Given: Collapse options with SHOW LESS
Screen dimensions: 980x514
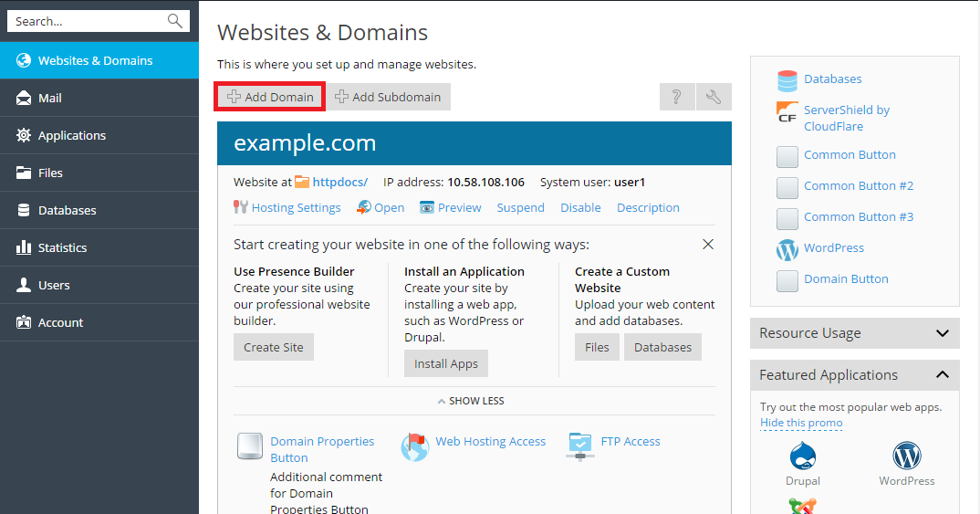Looking at the screenshot, I should [x=471, y=401].
